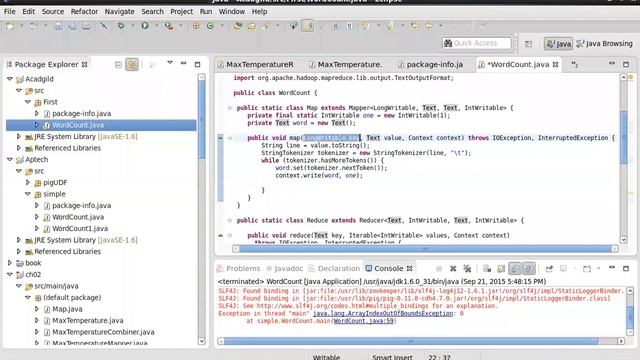Click the Console horizontal scrollbar
This screenshot has width=640, height=360.
tap(411, 341)
